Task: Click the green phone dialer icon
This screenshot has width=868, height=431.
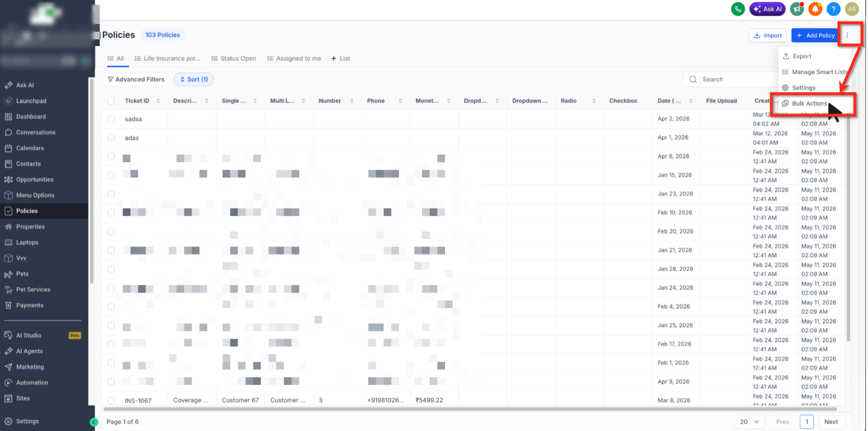Action: click(738, 9)
